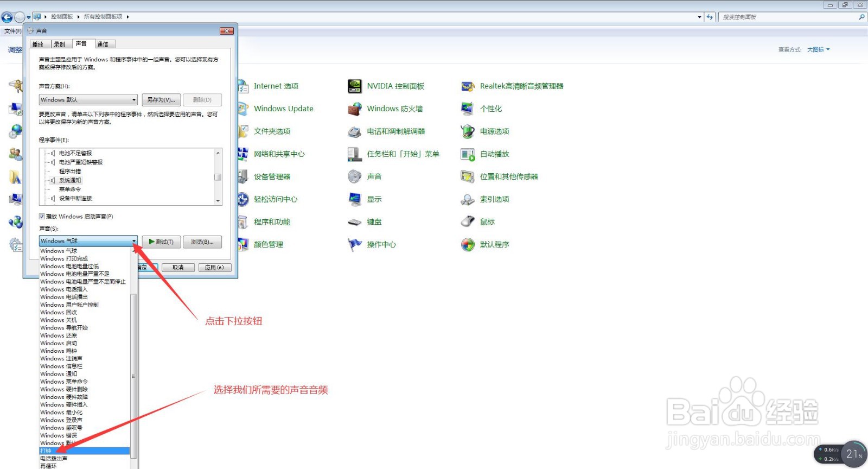
Task: Click 取消 in the sound dialog
Action: pyautogui.click(x=178, y=268)
